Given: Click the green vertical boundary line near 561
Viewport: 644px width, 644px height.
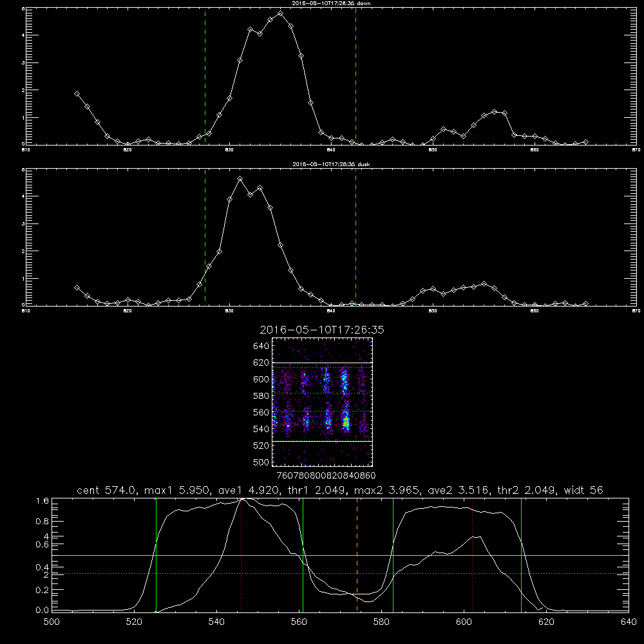Looking at the screenshot, I should [x=303, y=555].
